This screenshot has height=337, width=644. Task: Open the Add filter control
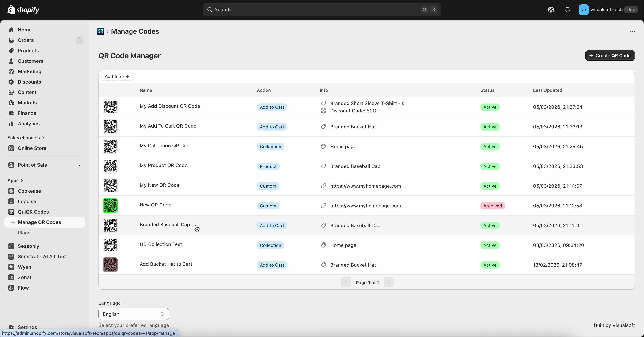[117, 77]
